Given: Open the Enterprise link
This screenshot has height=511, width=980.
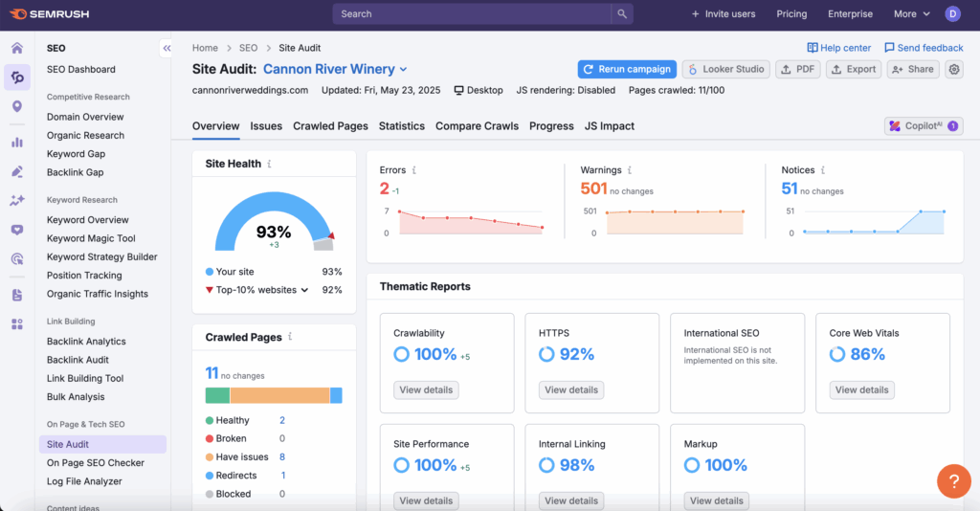Looking at the screenshot, I should click(x=850, y=13).
